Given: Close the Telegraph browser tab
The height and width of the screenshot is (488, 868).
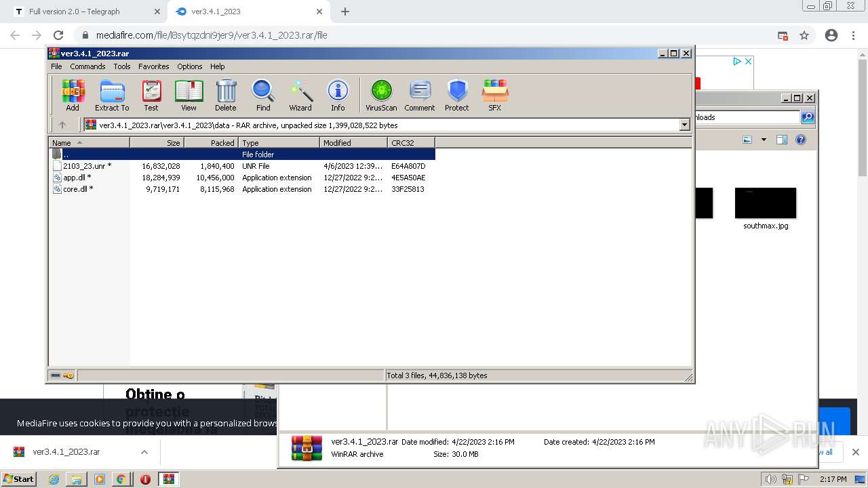Looking at the screenshot, I should tap(157, 12).
